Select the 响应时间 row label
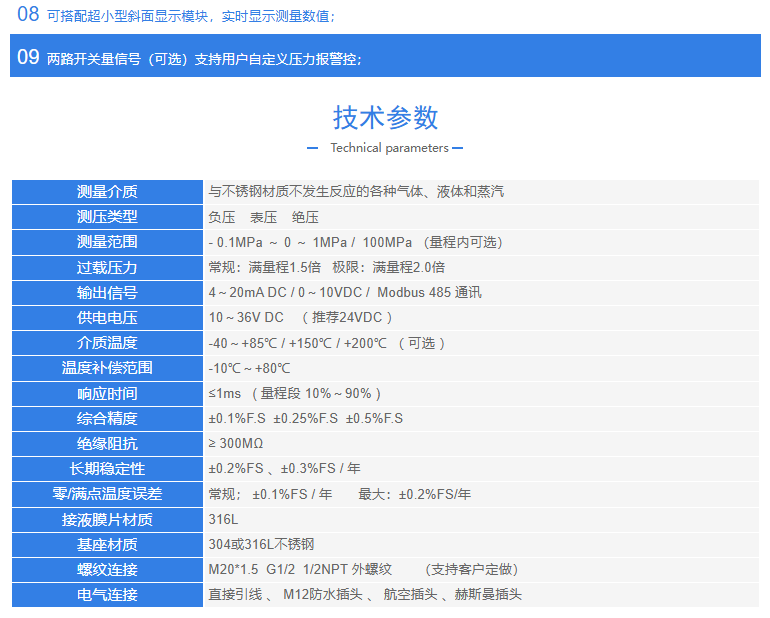The image size is (770, 618). (107, 394)
